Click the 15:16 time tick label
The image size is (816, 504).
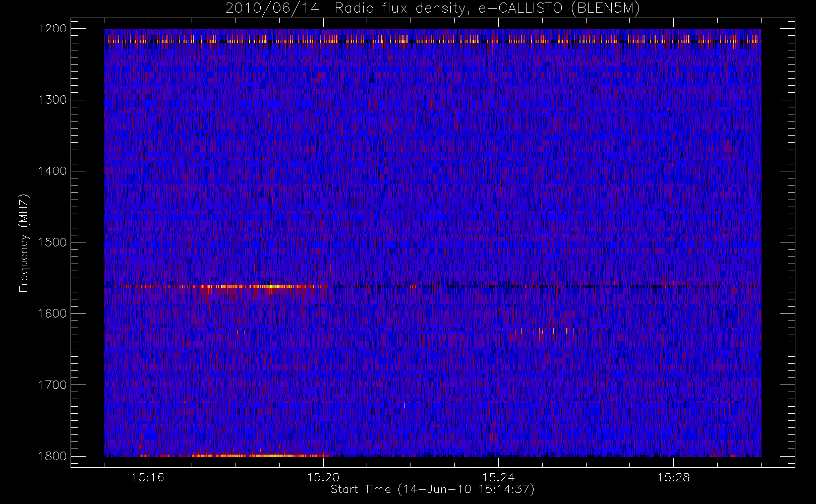[x=148, y=477]
